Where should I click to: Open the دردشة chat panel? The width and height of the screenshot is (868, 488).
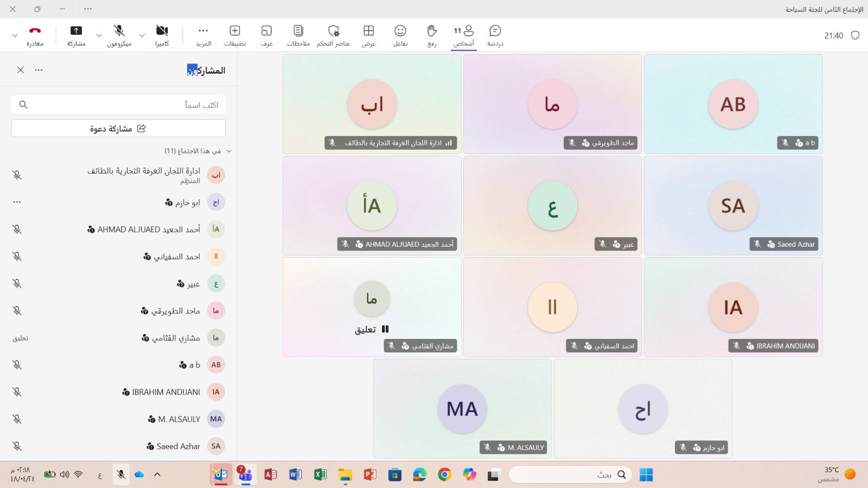coord(495,35)
